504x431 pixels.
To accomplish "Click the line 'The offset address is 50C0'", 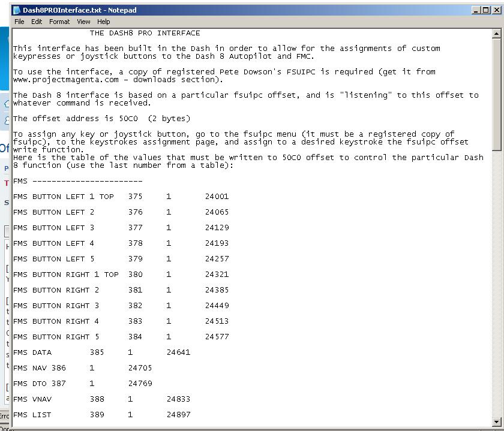I will [76, 119].
